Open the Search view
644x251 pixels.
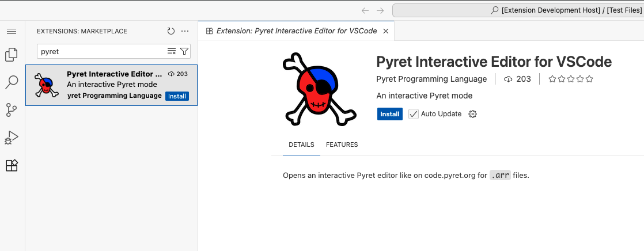point(12,82)
